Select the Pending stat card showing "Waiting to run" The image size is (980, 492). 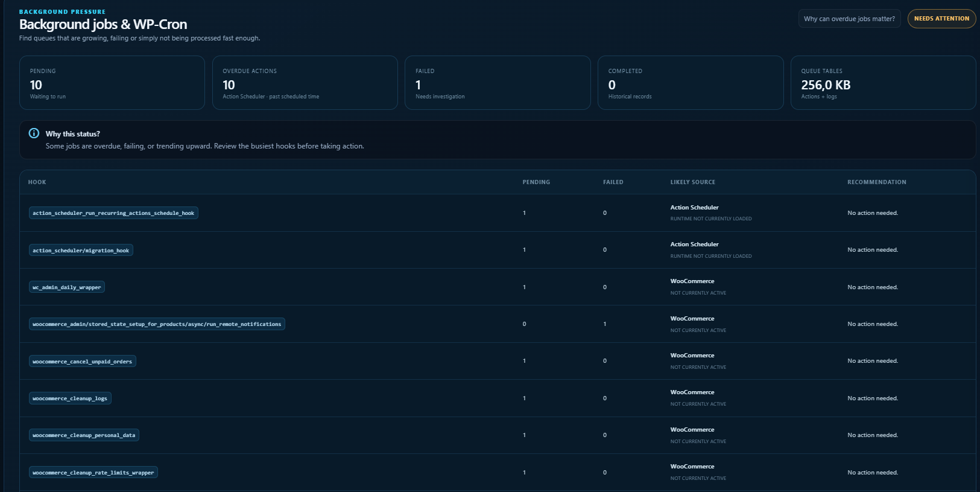(112, 83)
